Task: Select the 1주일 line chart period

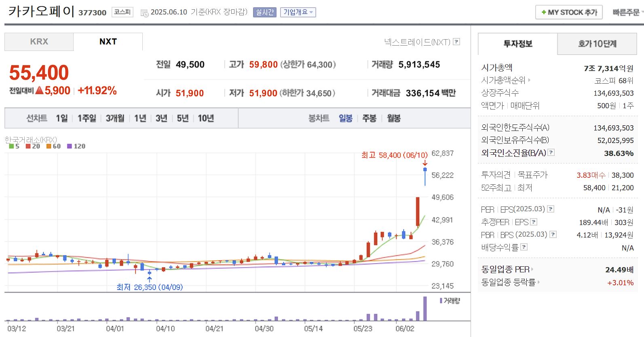Action: (87, 118)
